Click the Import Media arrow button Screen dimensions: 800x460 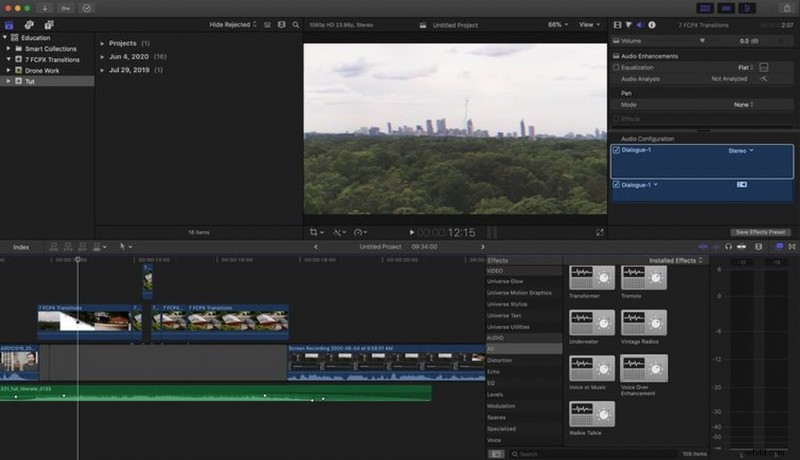45,8
